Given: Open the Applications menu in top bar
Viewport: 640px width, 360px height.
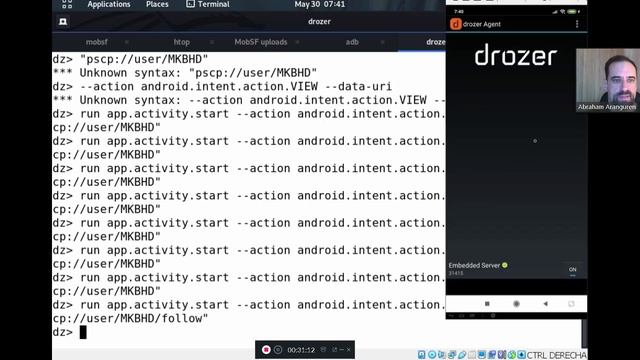Looking at the screenshot, I should 109,4.
